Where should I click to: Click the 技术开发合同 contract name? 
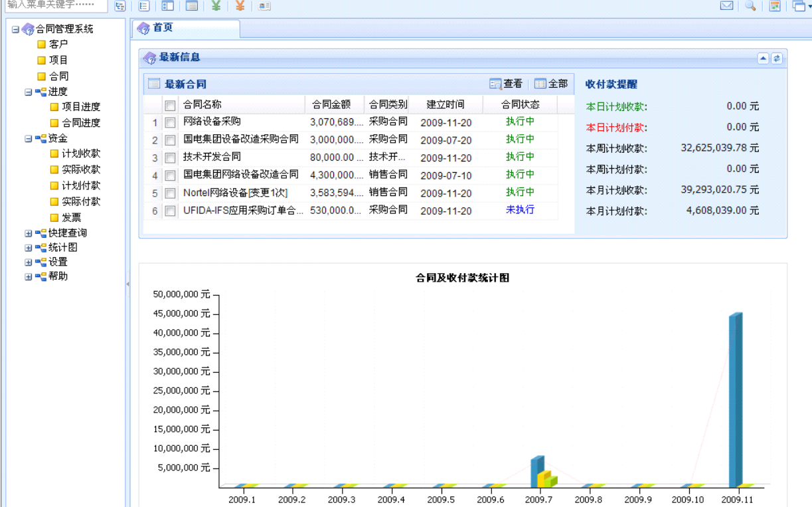(212, 157)
